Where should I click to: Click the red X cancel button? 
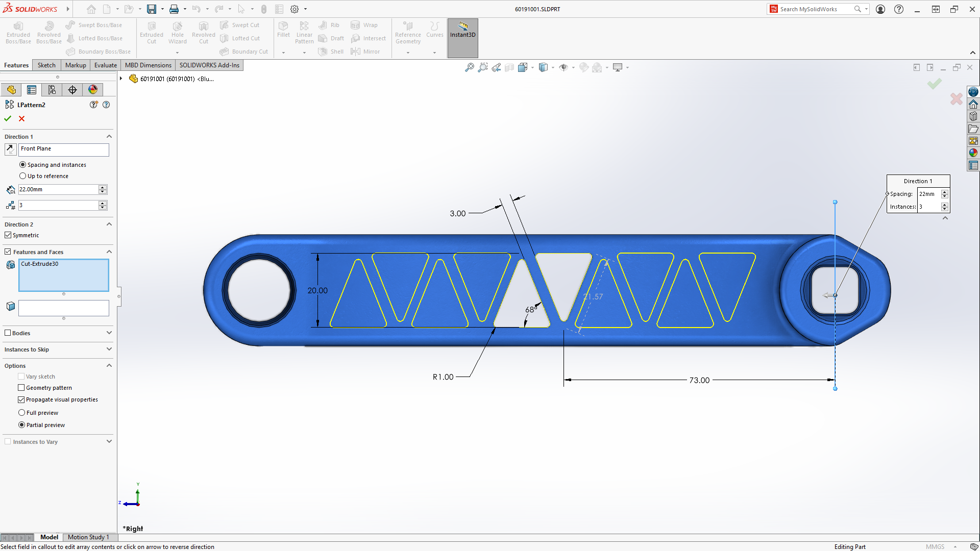(22, 118)
